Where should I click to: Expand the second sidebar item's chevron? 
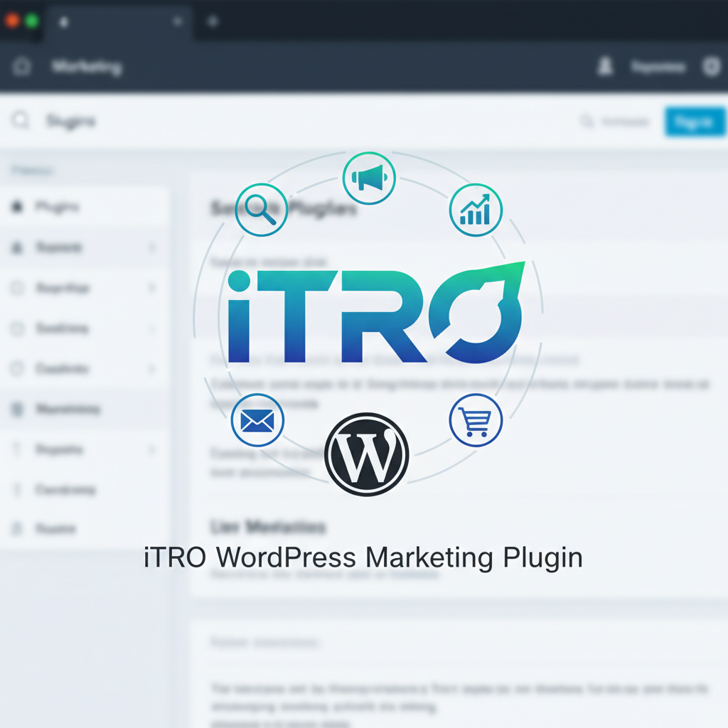coord(152,247)
